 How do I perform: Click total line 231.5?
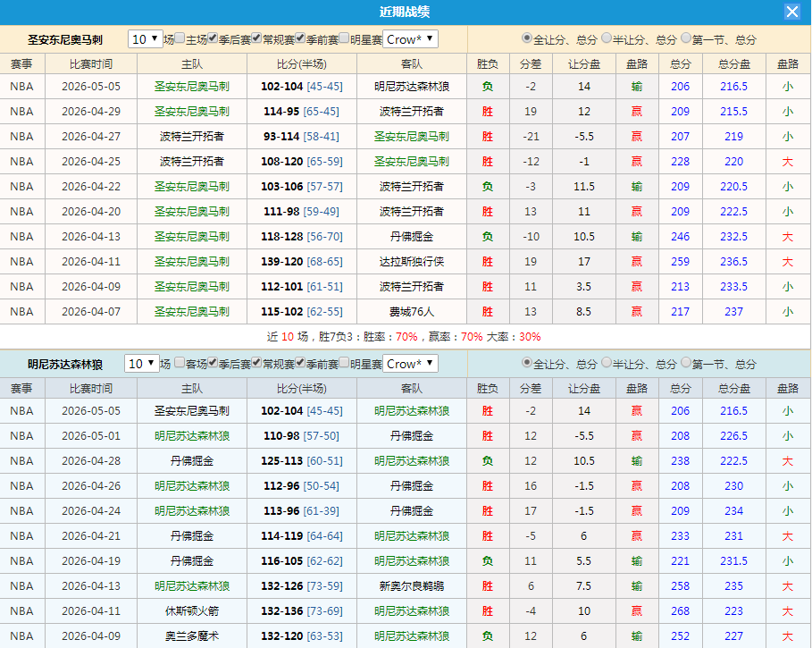point(733,561)
